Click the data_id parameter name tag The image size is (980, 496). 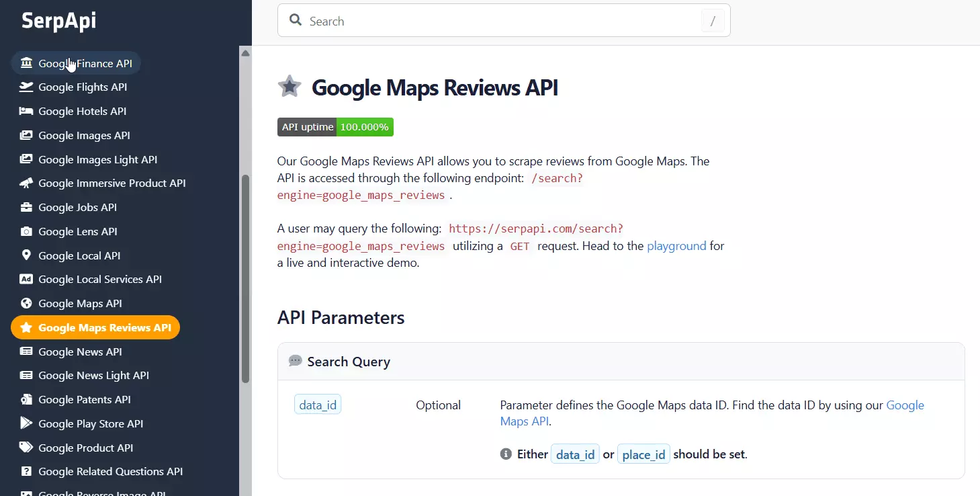click(x=318, y=405)
